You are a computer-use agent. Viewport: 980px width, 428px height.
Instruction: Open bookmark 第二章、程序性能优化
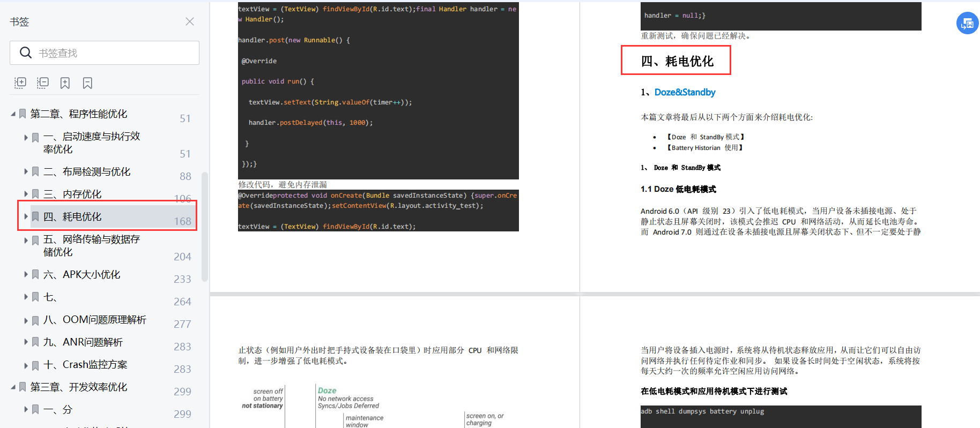(79, 114)
